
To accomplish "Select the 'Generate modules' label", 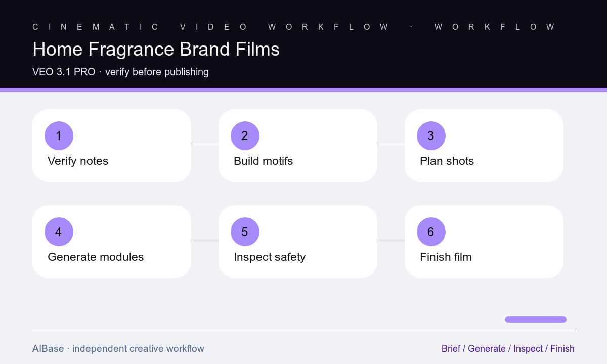I will pos(96,257).
